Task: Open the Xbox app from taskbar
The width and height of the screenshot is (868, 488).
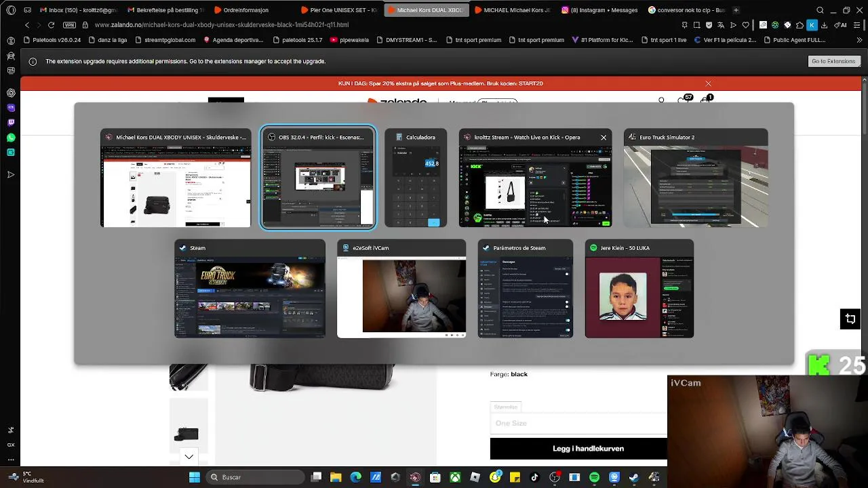Action: click(455, 477)
